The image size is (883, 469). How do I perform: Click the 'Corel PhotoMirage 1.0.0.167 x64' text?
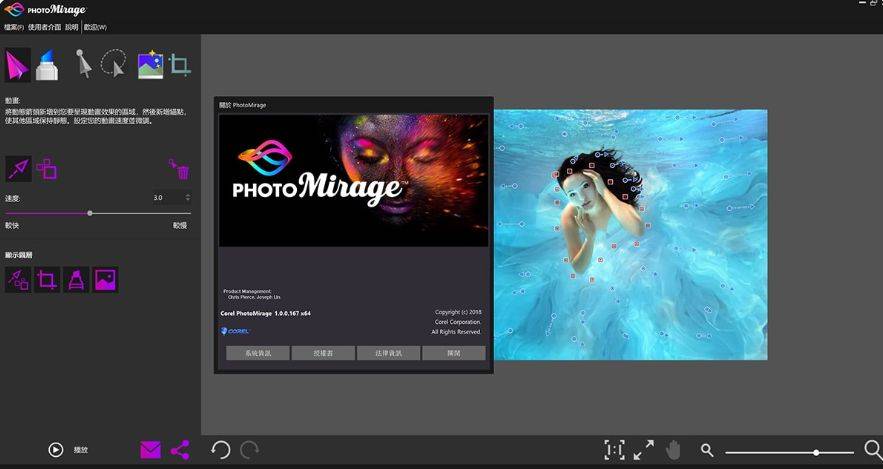[265, 313]
